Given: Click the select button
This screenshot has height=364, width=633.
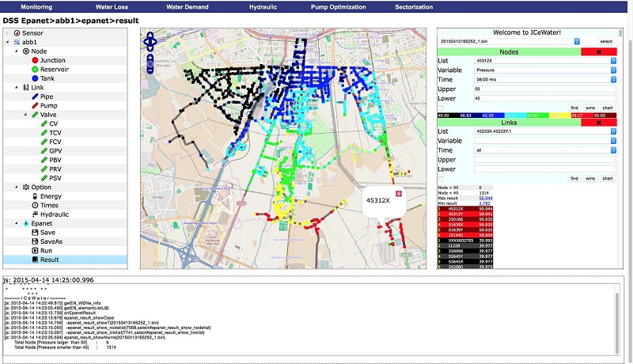Looking at the screenshot, I should [x=606, y=41].
